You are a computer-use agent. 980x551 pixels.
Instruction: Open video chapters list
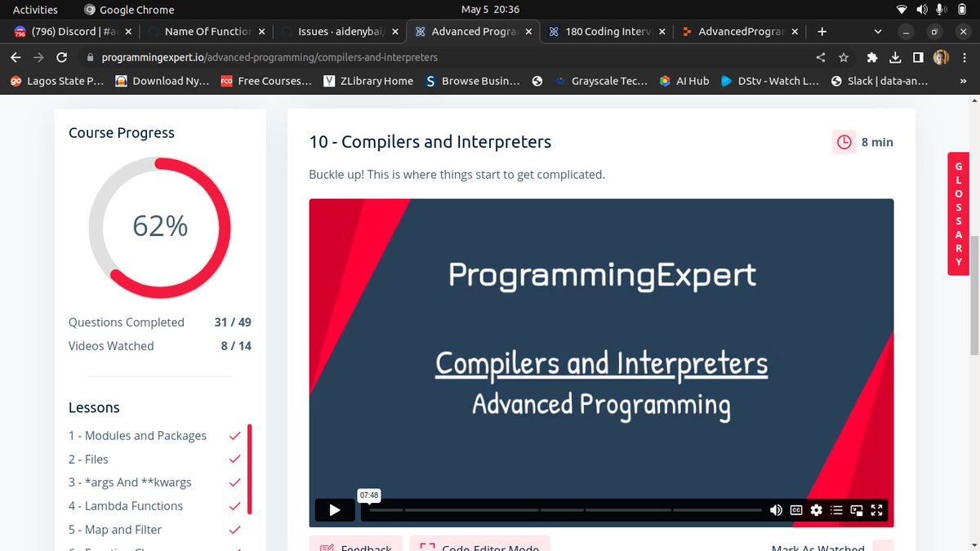[836, 510]
